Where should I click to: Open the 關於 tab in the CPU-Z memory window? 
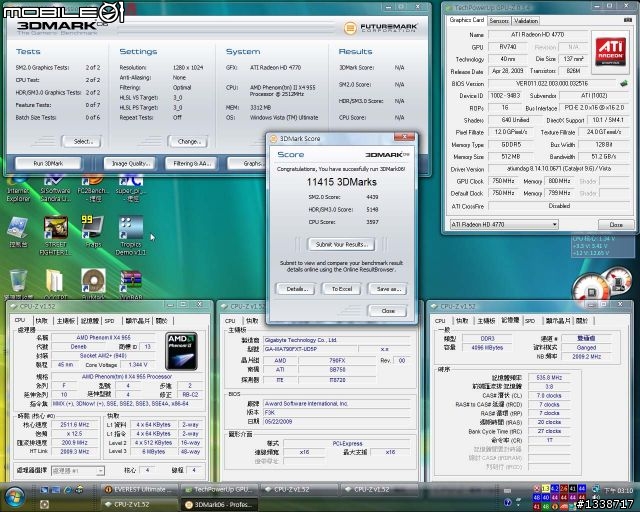582,321
